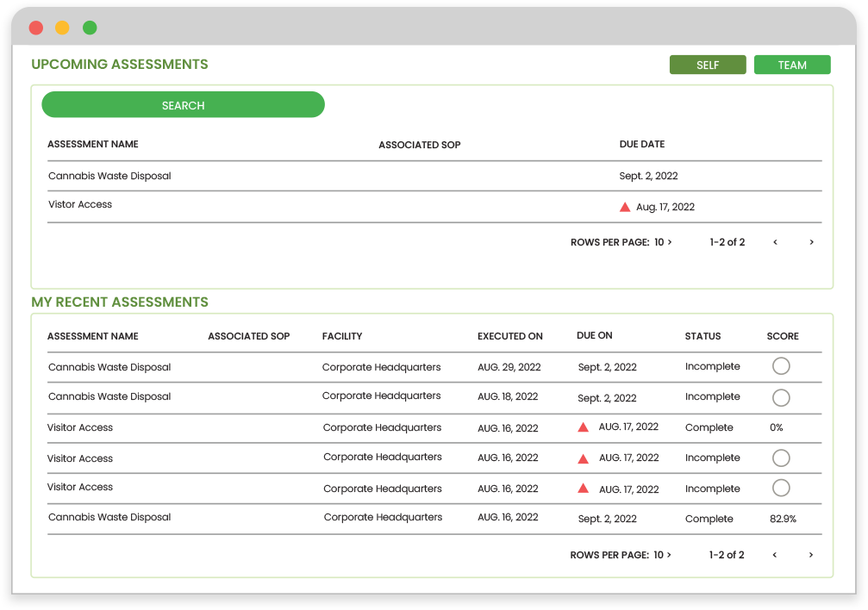Switch to the SELF view
The width and height of the screenshot is (868, 610).
tap(708, 65)
